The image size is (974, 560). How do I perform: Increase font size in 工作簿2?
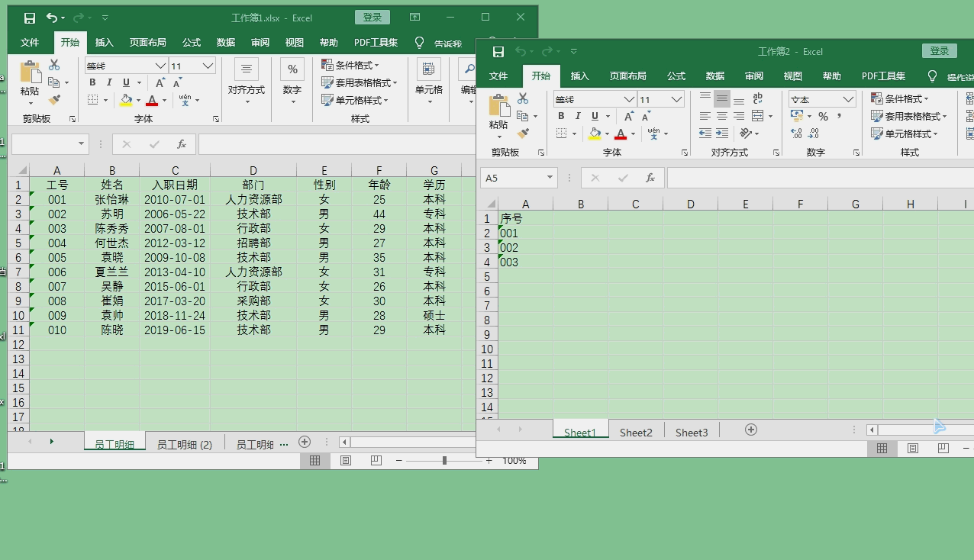point(628,117)
